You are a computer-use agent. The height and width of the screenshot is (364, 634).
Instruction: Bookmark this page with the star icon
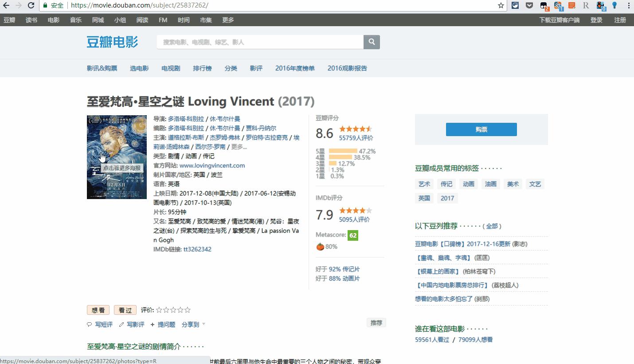click(x=501, y=5)
